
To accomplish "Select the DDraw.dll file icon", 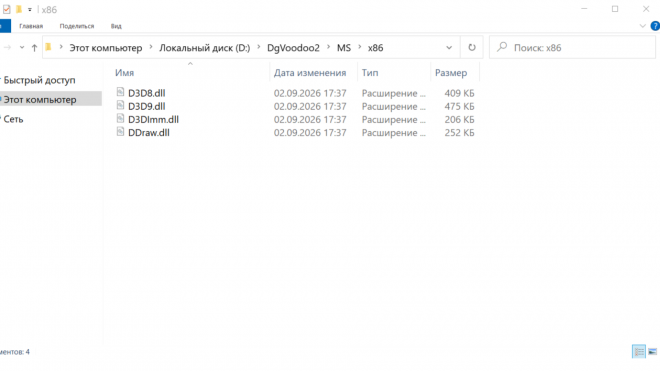I will pyautogui.click(x=120, y=132).
